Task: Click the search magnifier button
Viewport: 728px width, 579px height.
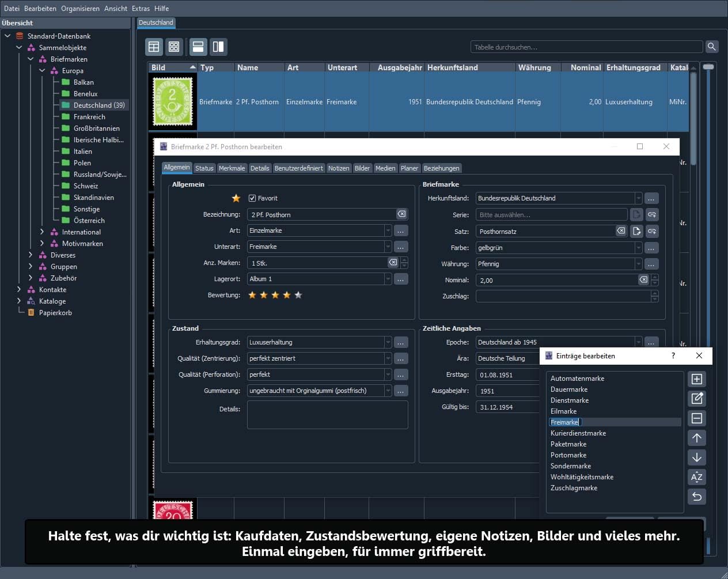Action: 712,47
